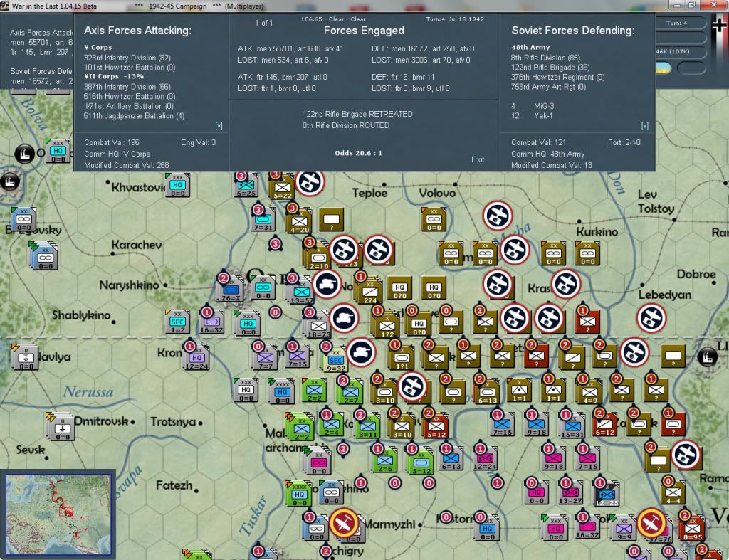This screenshot has height=560, width=729.
Task: Click the Karachev town label
Action: tap(137, 245)
